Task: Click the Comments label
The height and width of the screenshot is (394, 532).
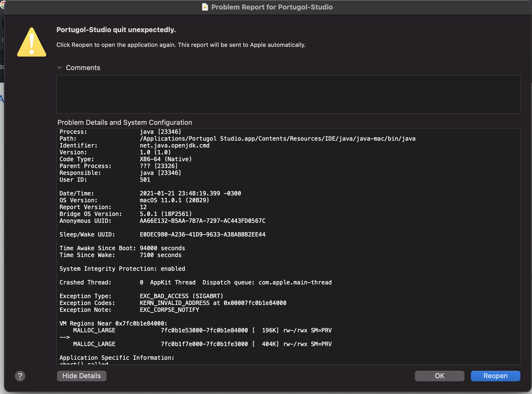Action: click(83, 68)
